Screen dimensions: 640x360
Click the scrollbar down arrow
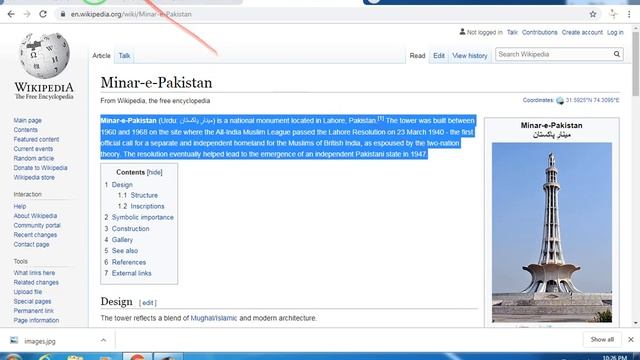tap(636, 323)
